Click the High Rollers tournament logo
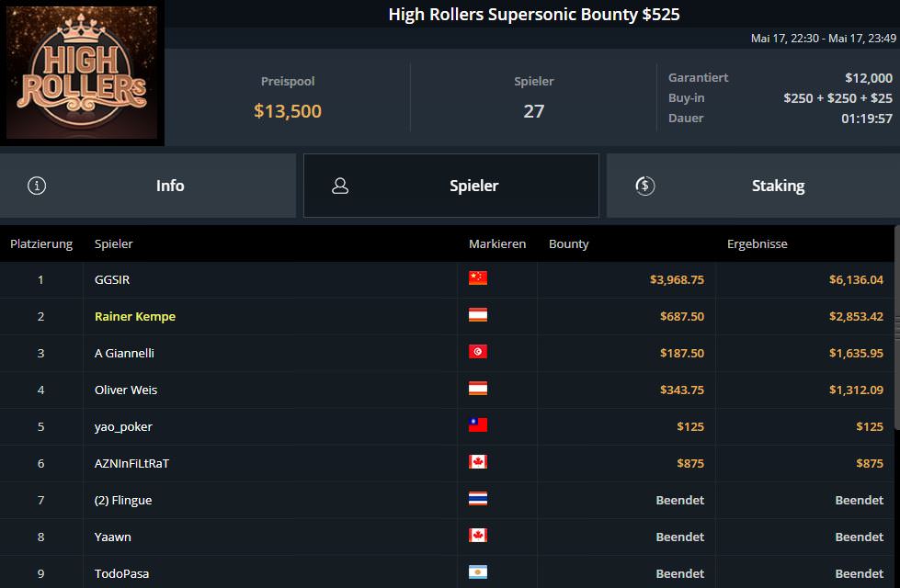The height and width of the screenshot is (588, 900). 83,73
